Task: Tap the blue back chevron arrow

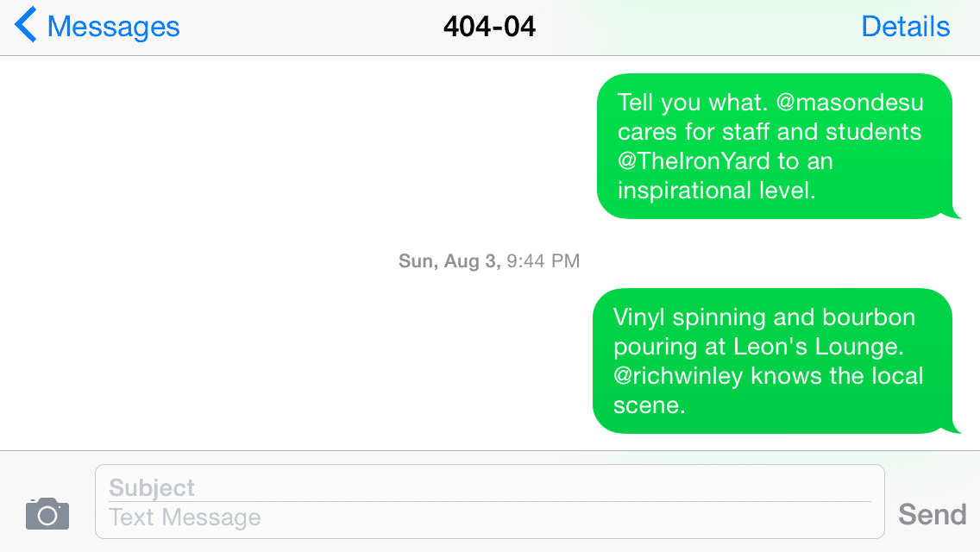Action: 26,25
